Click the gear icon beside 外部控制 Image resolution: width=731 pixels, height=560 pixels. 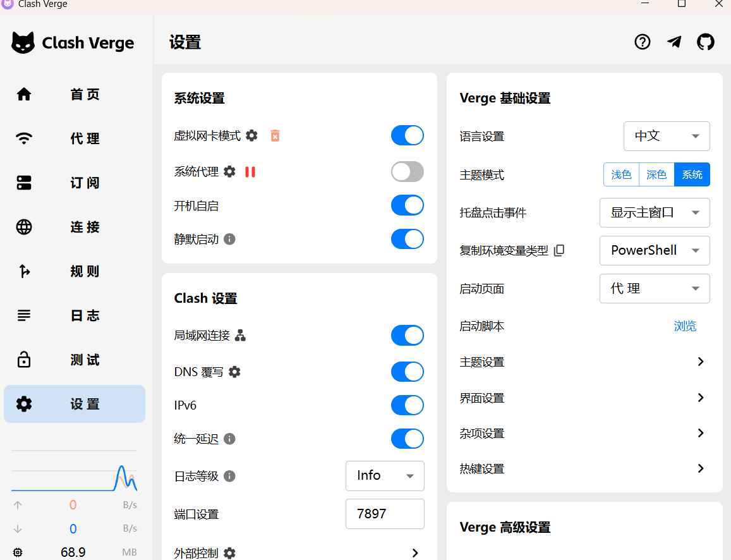tap(229, 553)
